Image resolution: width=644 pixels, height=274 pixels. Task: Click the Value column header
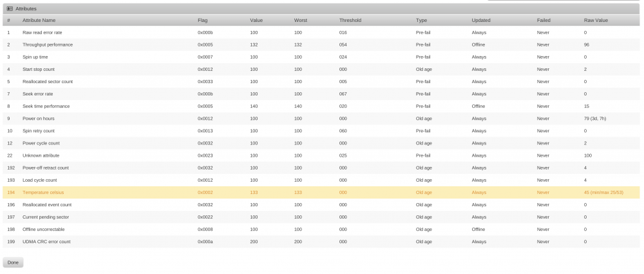click(x=256, y=20)
